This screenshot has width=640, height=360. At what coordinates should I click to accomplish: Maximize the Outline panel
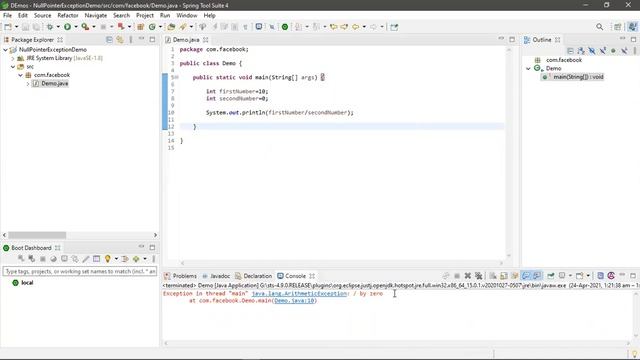coord(633,40)
